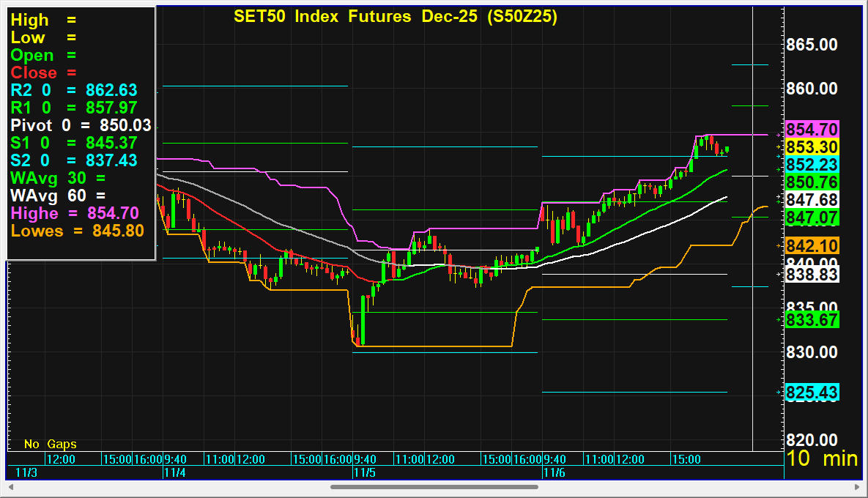The height and width of the screenshot is (498, 868).
Task: Click the scrollbar right arrow
Action: click(x=856, y=486)
